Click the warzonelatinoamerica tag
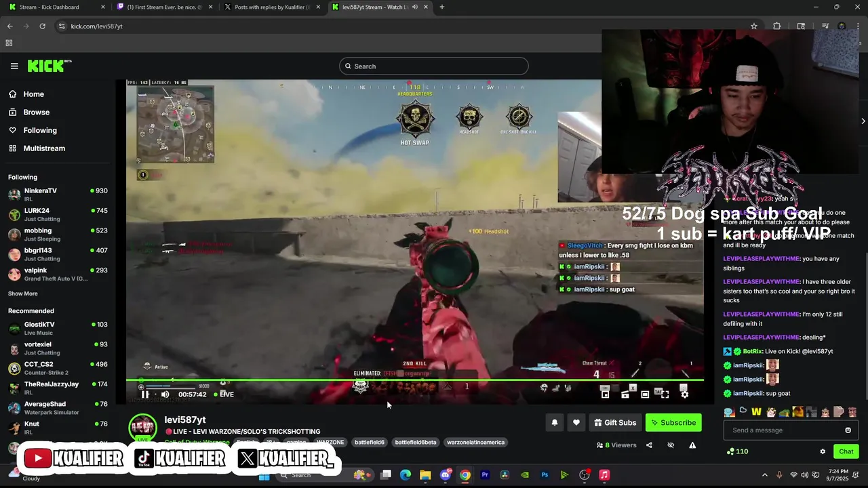868x488 pixels. click(475, 442)
